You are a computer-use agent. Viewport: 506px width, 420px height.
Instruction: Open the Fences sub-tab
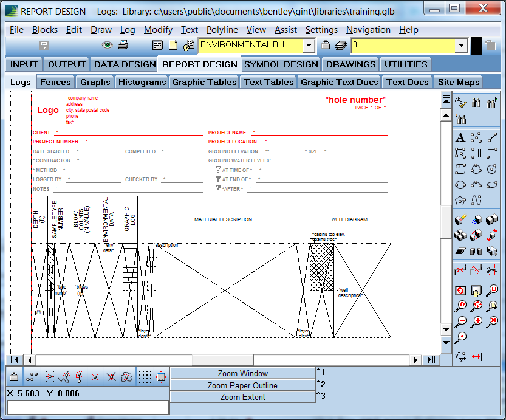(55, 82)
